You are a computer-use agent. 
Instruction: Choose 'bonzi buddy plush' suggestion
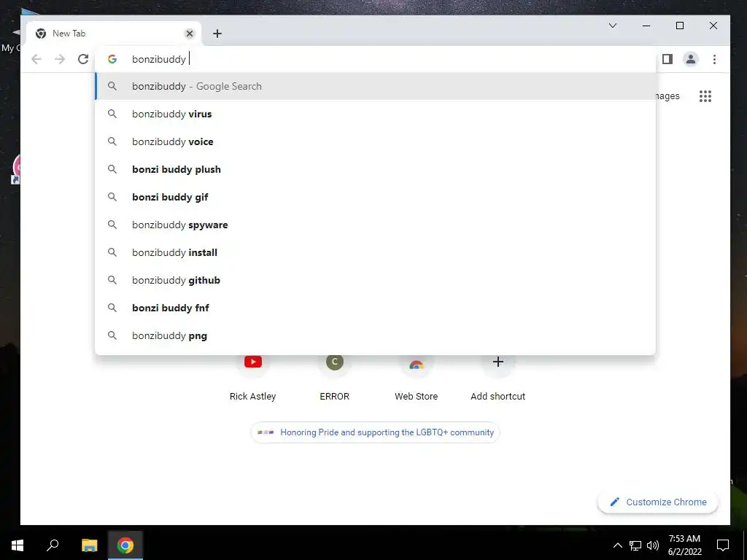pos(376,169)
